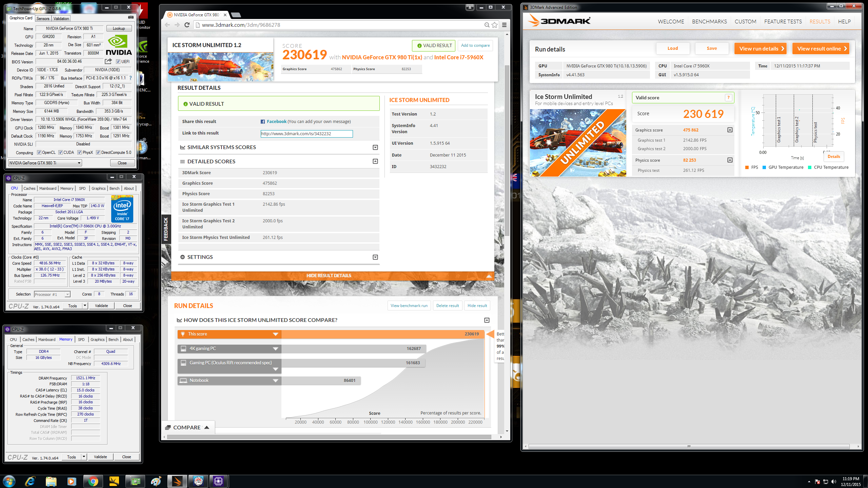Click the browser back arrow
Screen dimensions: 868x488
(x=167, y=25)
